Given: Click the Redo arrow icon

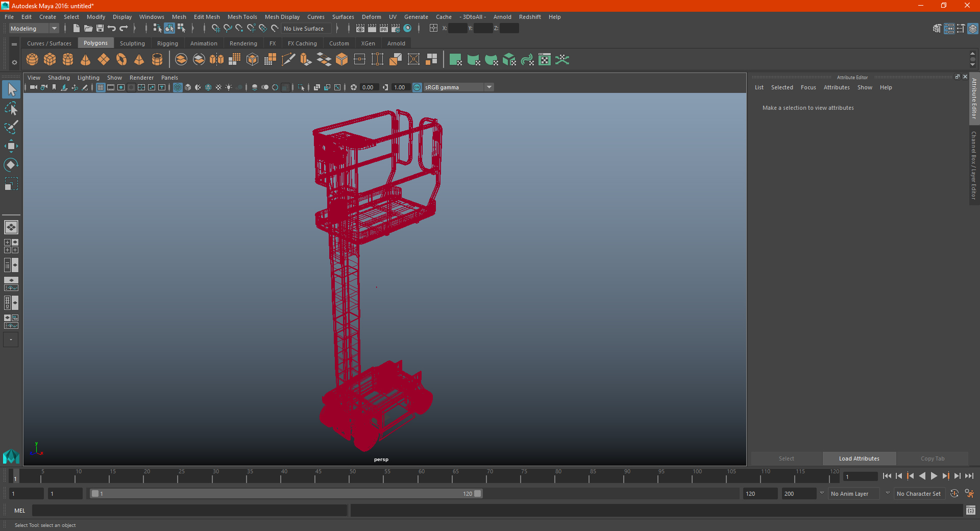Looking at the screenshot, I should 124,29.
